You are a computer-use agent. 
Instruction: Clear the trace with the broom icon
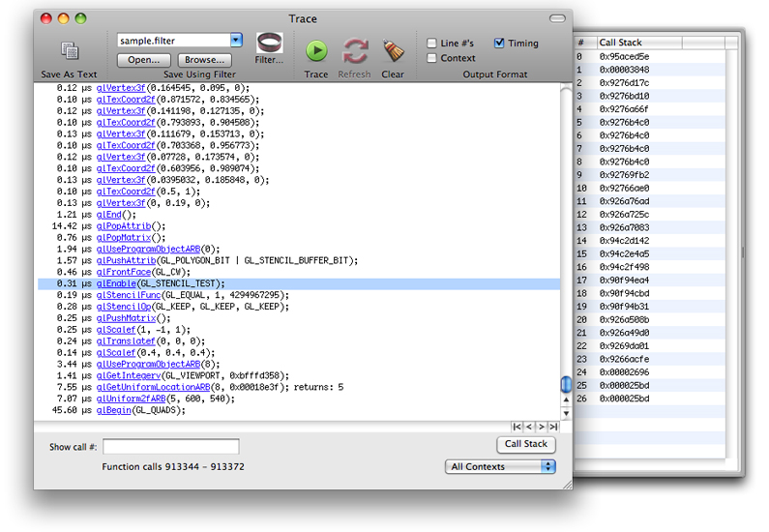click(x=393, y=50)
